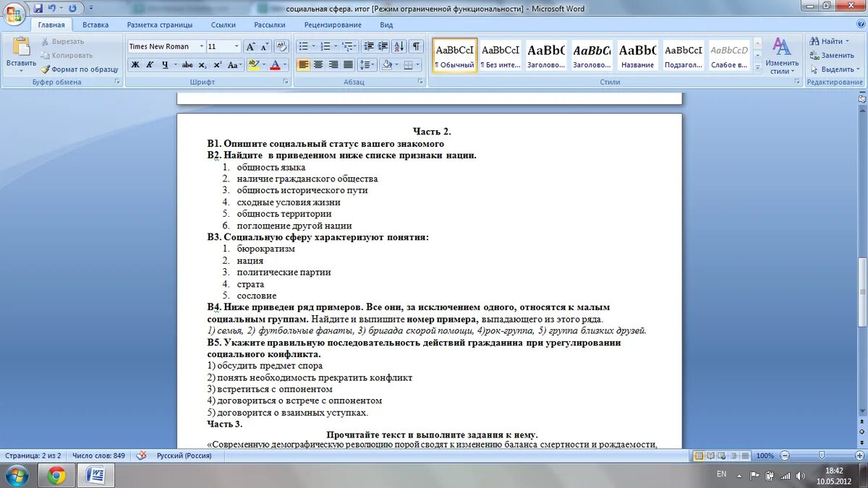
Task: Click zoom out minus button
Action: pos(783,455)
